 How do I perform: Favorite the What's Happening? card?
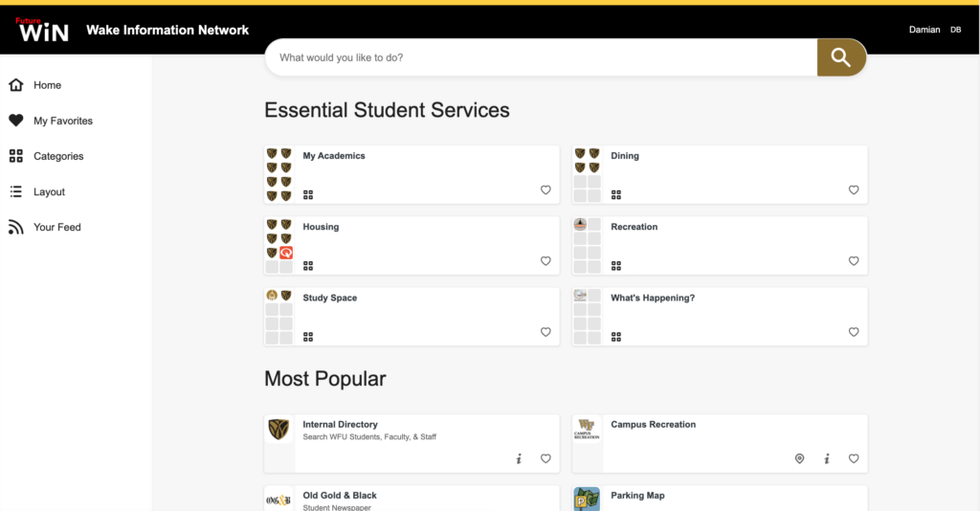click(x=854, y=332)
